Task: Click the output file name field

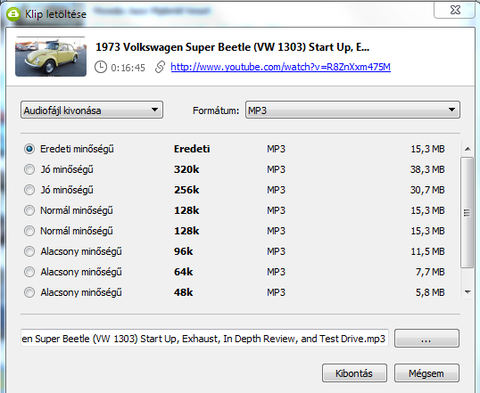Action: tap(205, 339)
